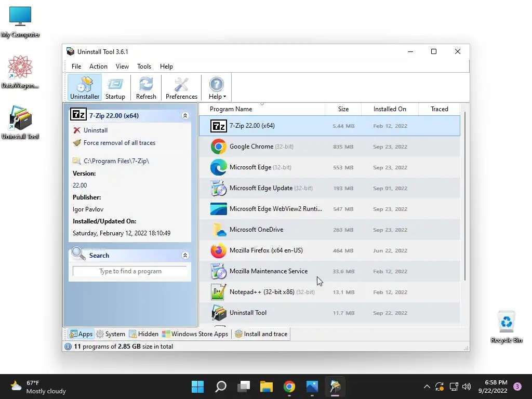The width and height of the screenshot is (532, 399).
Task: Click the Mozilla Firefox (x64 en-US) name
Action: [267, 250]
